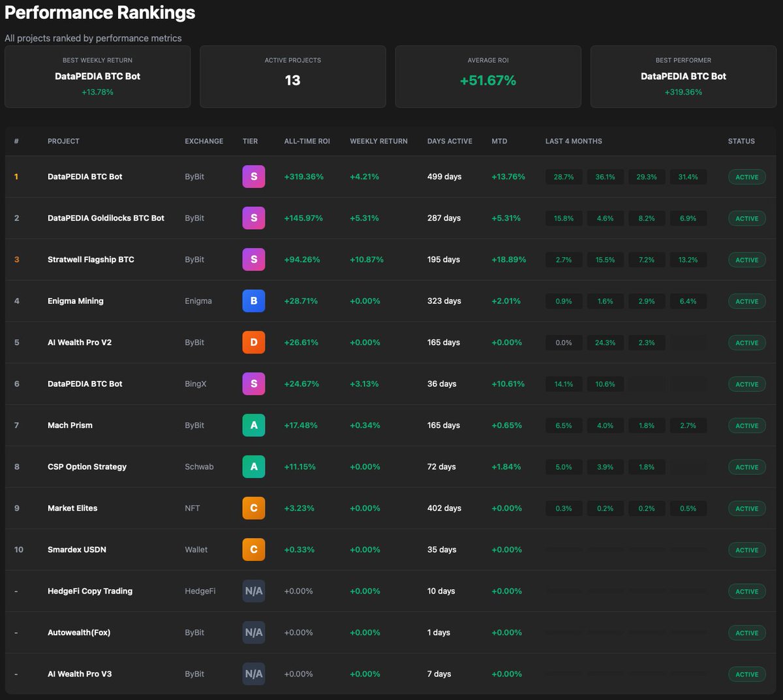Open the Autowealth(Fox) project
This screenshot has height=700, width=783.
79,632
